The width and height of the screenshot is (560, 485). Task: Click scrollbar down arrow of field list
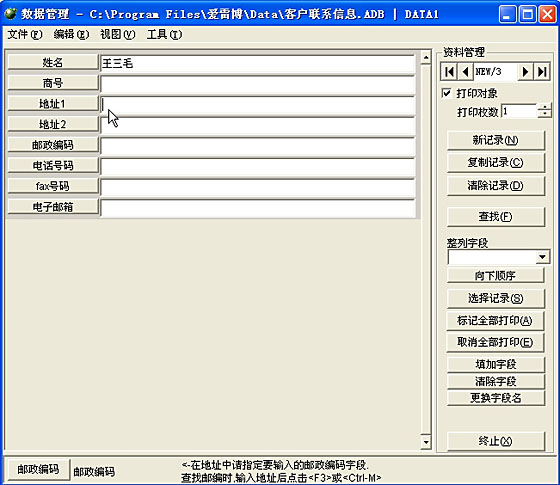click(x=426, y=442)
